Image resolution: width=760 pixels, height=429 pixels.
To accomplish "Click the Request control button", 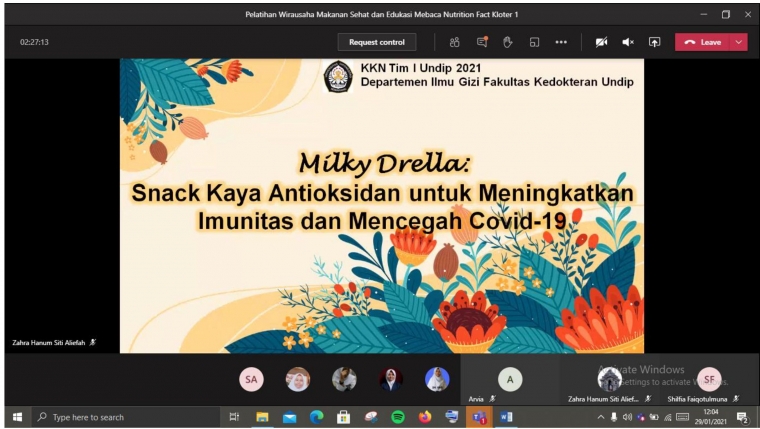I will (x=377, y=42).
